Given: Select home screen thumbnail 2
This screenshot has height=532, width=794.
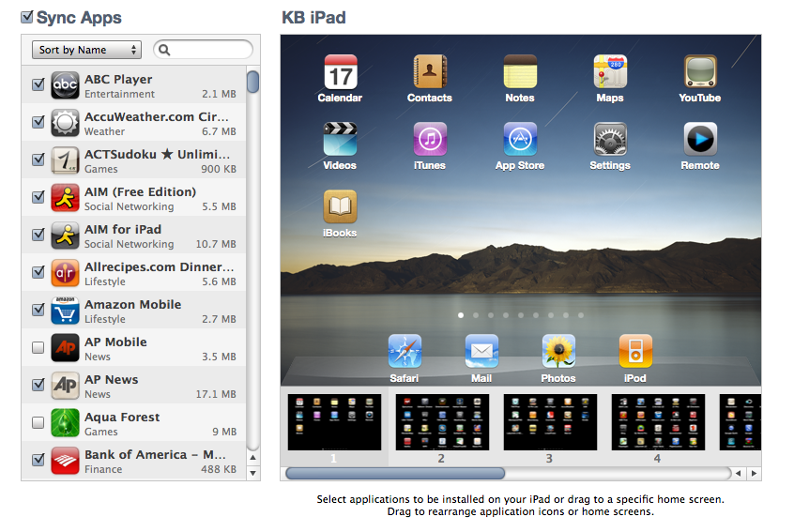Looking at the screenshot, I should tap(442, 422).
